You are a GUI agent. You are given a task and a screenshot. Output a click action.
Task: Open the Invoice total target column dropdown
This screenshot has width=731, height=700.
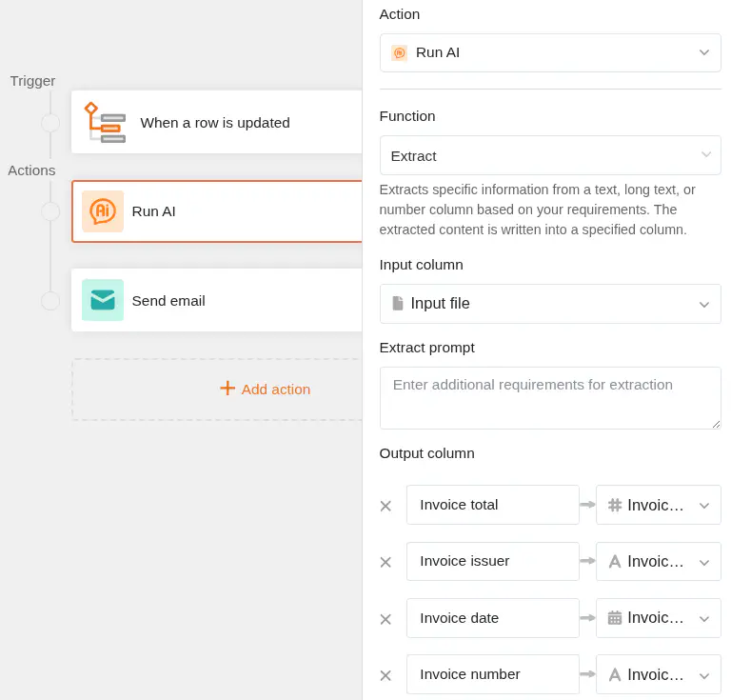[x=659, y=505]
